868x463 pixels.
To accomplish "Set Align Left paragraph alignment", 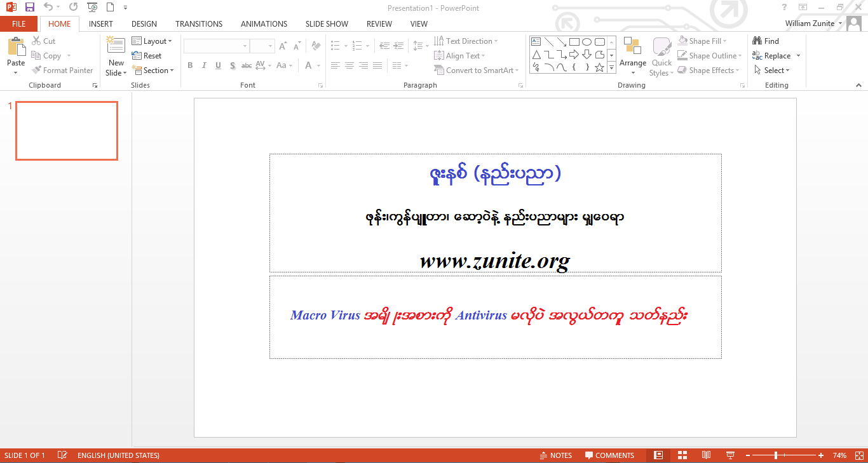I will (335, 65).
